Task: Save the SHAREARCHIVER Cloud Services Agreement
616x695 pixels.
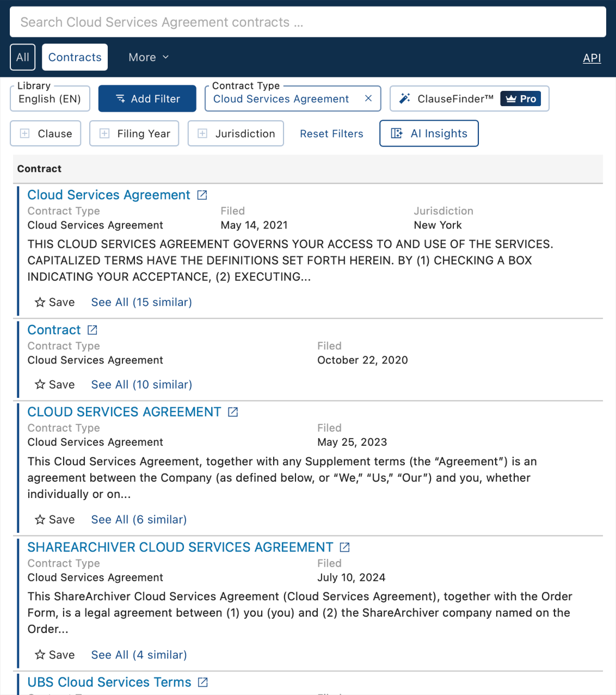Action: click(54, 655)
